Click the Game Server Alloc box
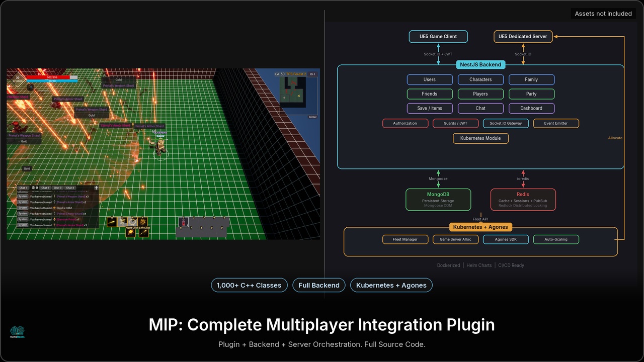Viewport: 644px width, 362px height. point(455,239)
